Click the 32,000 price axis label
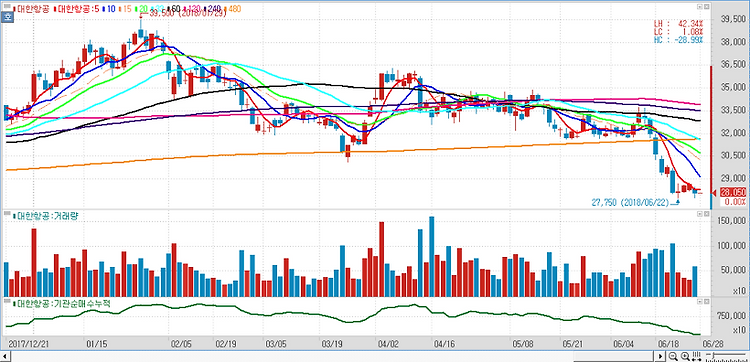This screenshot has height=362, width=750. pos(733,133)
